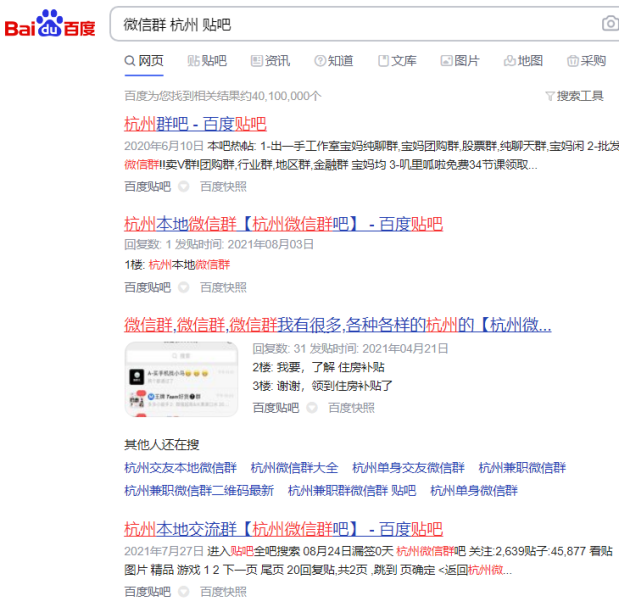Search related 杭州交友本地微信群
The height and width of the screenshot is (608, 619).
coord(180,468)
